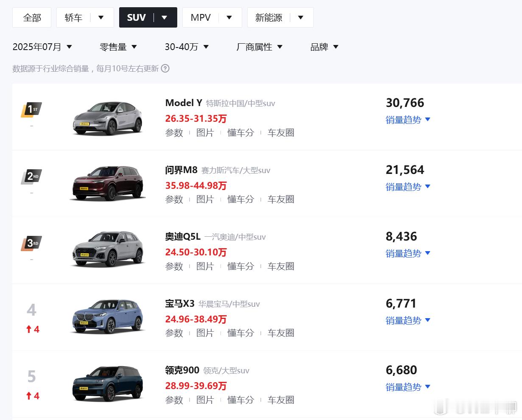Select the 全部 category tab
This screenshot has height=420, width=522.
[32, 17]
